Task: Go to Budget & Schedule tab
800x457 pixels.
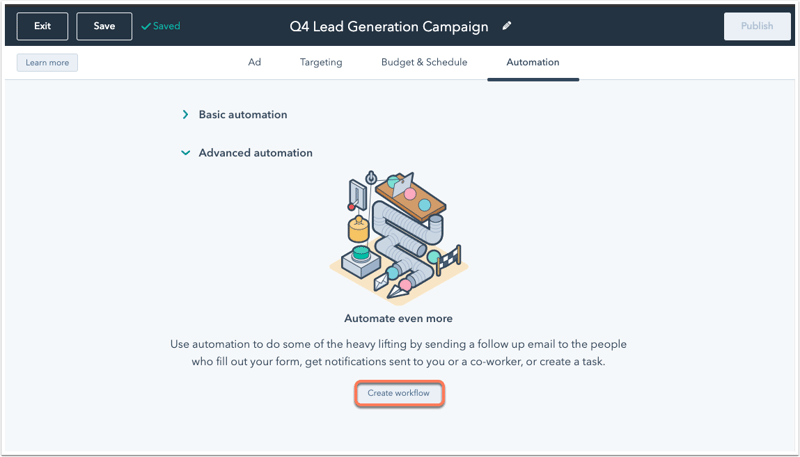Action: (424, 62)
